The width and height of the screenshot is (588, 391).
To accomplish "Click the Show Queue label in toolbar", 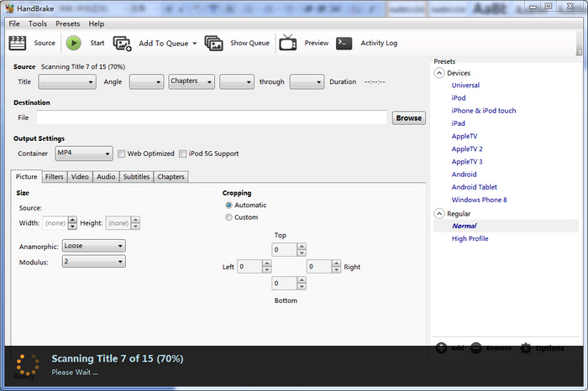I will [x=249, y=43].
